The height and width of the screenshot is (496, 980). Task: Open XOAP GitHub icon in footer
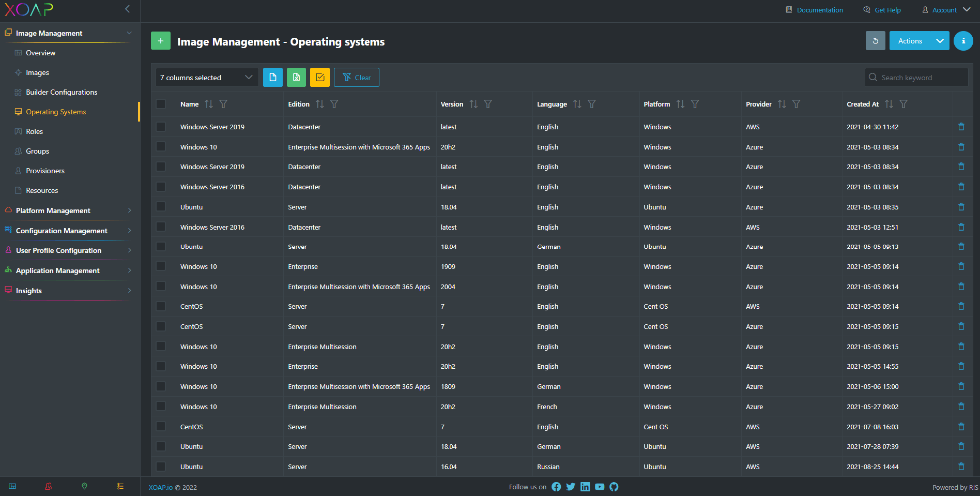(x=614, y=487)
